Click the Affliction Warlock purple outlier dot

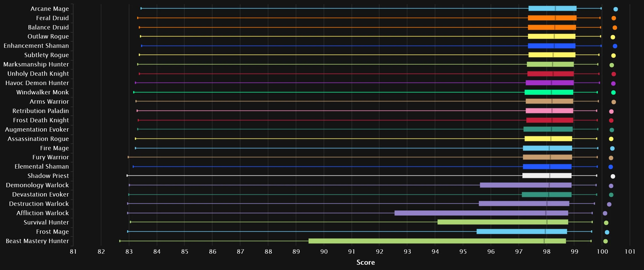pyautogui.click(x=605, y=213)
